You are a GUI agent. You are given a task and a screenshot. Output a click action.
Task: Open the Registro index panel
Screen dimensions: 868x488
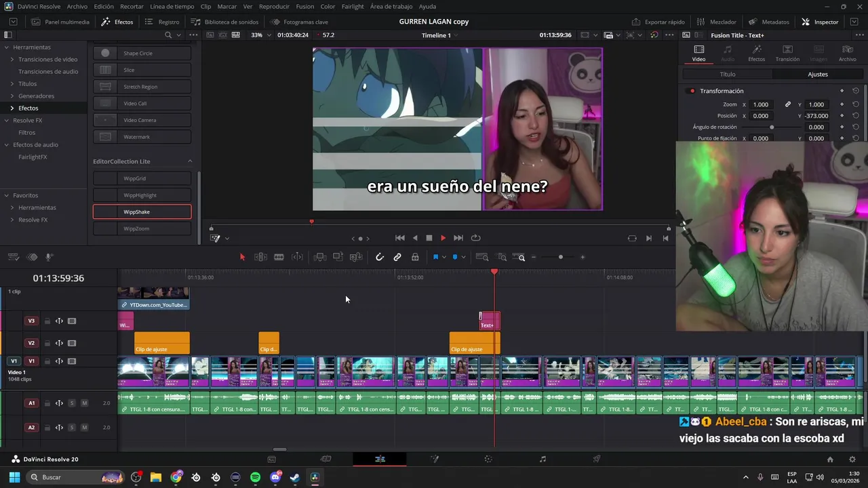pyautogui.click(x=162, y=22)
